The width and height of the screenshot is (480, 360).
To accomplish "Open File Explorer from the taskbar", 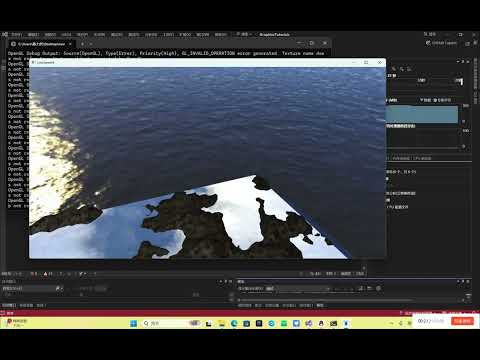I will coord(221,323).
